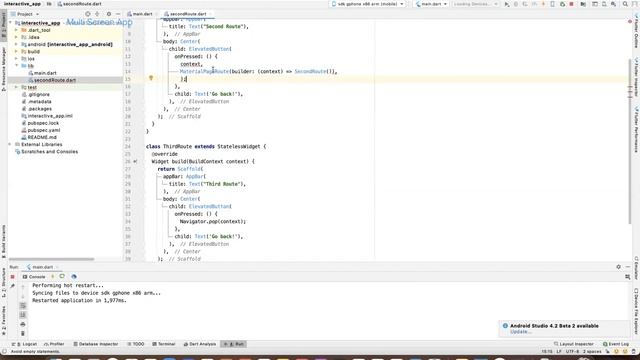Open the Dart Analysis tool window
Image resolution: width=640 pixels, height=360 pixels.
(x=200, y=344)
